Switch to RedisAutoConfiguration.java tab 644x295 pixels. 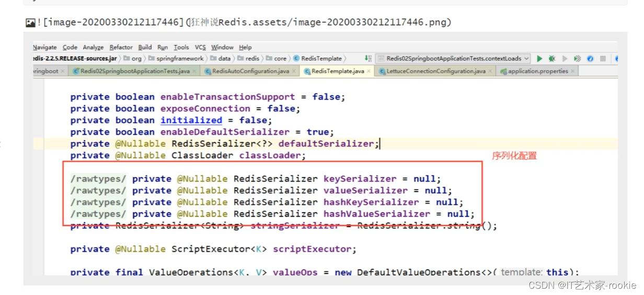pyautogui.click(x=250, y=71)
